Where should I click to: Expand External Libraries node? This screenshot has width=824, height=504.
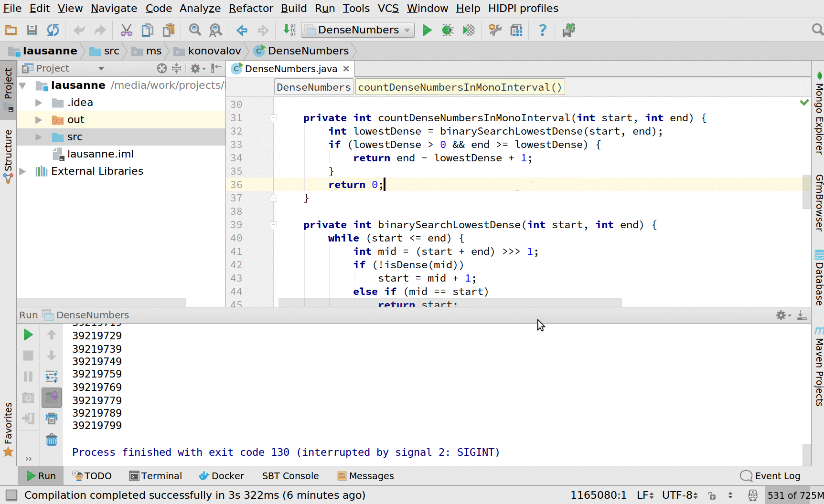point(22,171)
